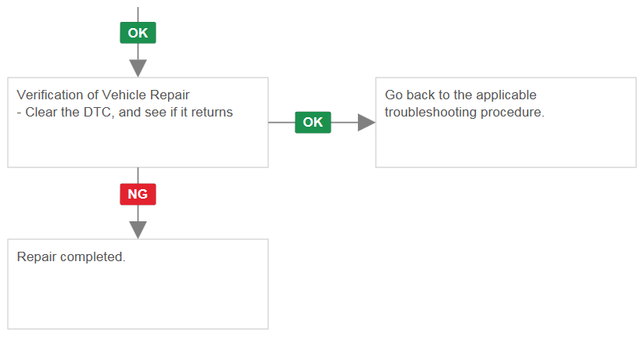
Task: Click the 'troubleshooting procedure.' text line
Action: [x=464, y=112]
